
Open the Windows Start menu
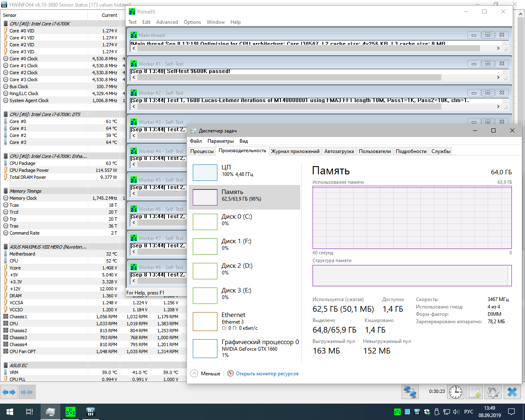tap(10, 412)
